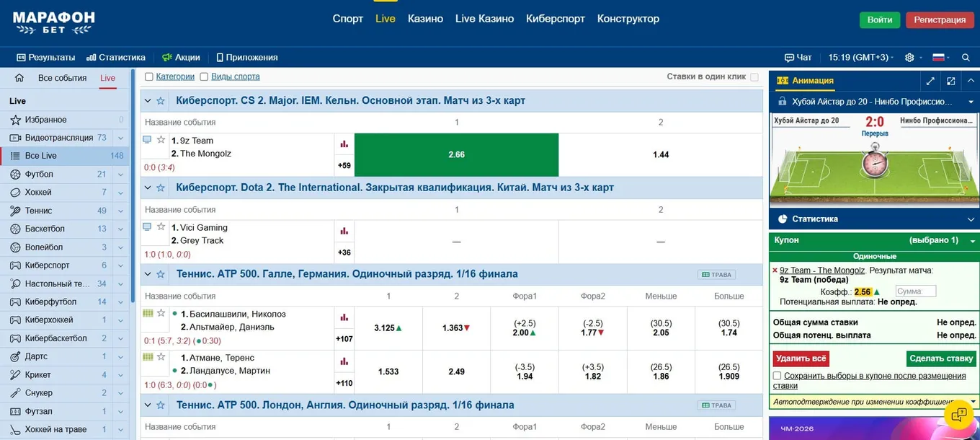This screenshot has width=980, height=440.
Task: Open Чат in the header bar
Action: click(798, 58)
